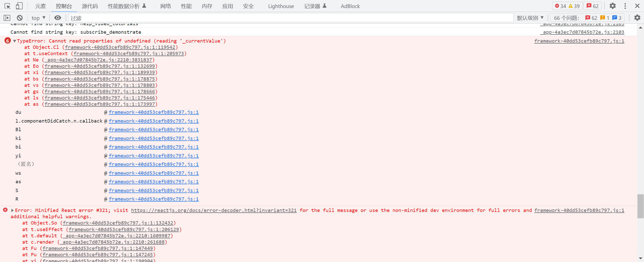
Task: Collapse the TypeError stack trace triangle
Action: (15, 41)
